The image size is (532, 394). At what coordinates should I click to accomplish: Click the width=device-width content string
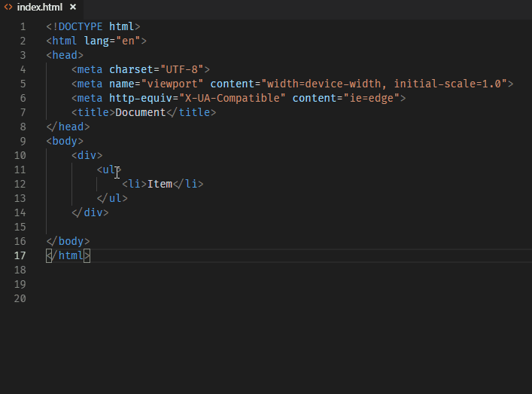coord(384,84)
